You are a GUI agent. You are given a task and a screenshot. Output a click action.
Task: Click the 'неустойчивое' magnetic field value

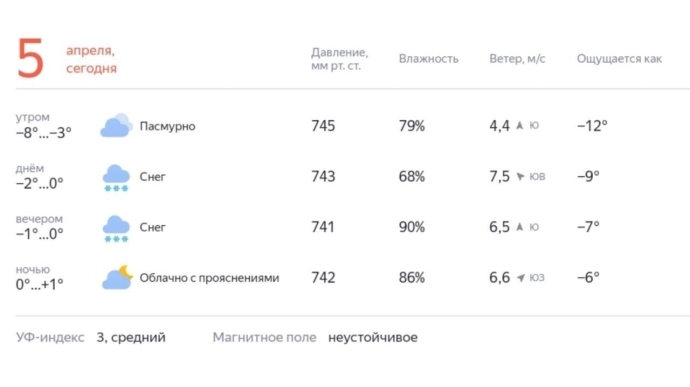373,338
